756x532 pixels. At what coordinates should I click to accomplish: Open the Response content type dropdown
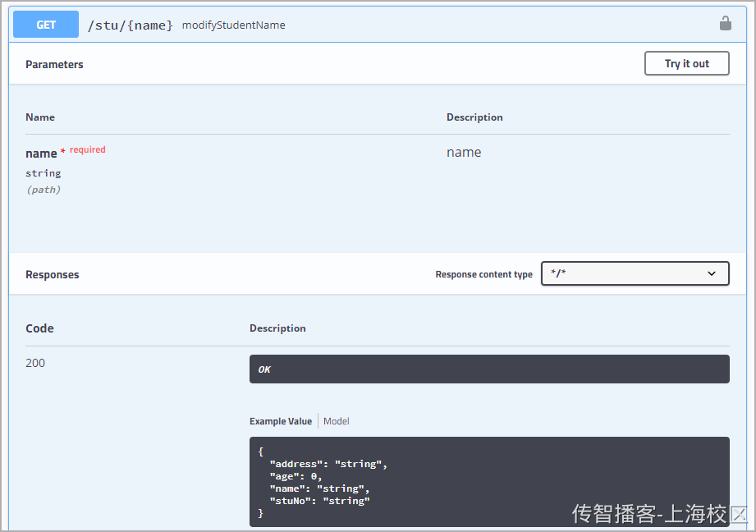[635, 273]
